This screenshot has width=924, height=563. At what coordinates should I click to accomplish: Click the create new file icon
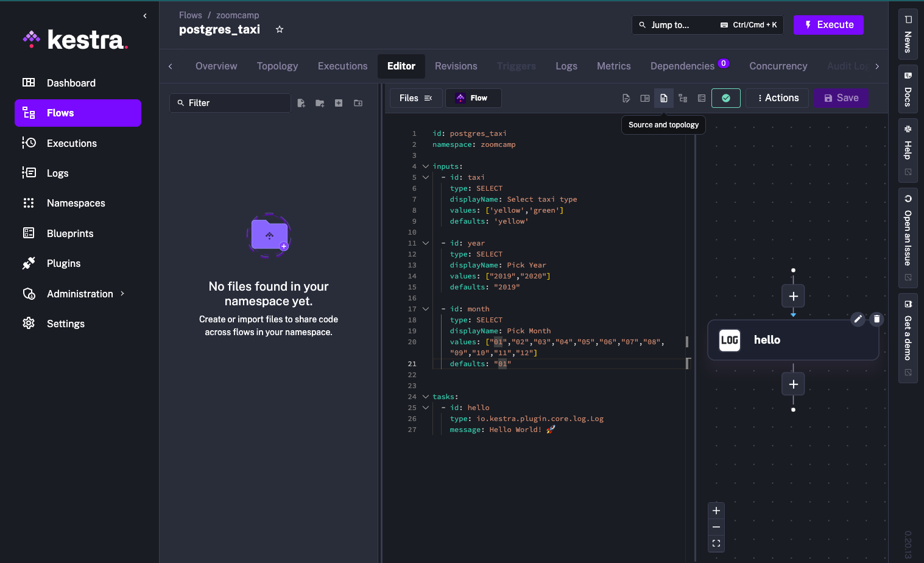coord(301,103)
